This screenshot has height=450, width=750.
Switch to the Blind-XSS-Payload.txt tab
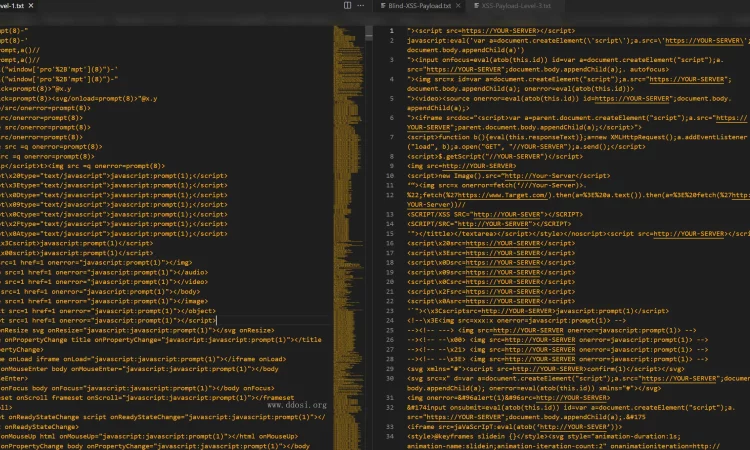click(x=419, y=6)
